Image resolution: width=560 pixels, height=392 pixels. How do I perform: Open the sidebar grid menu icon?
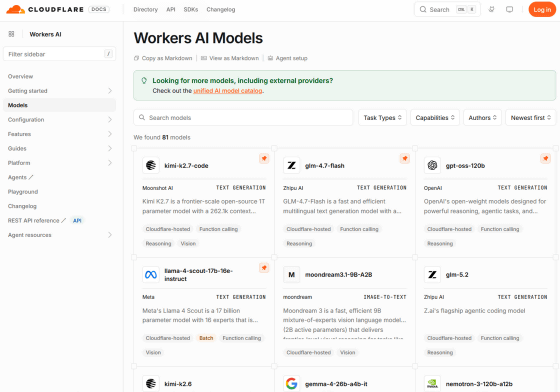11,34
